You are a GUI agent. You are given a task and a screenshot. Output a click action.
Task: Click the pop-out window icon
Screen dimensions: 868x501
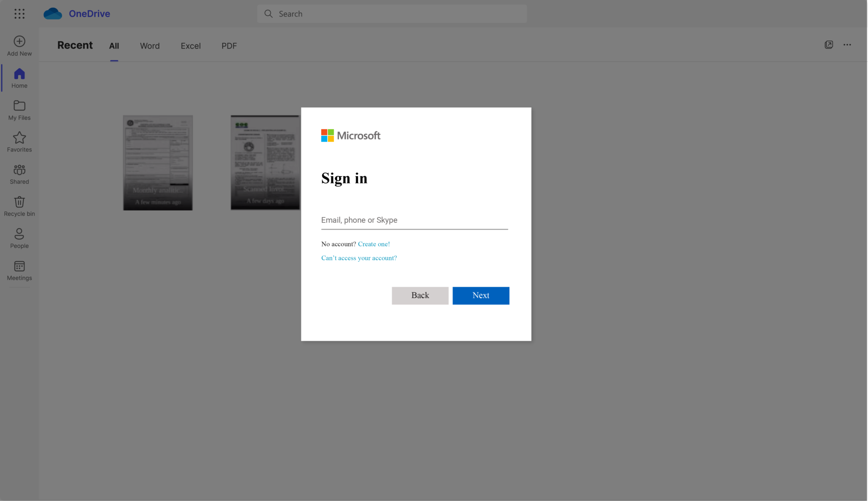point(829,44)
